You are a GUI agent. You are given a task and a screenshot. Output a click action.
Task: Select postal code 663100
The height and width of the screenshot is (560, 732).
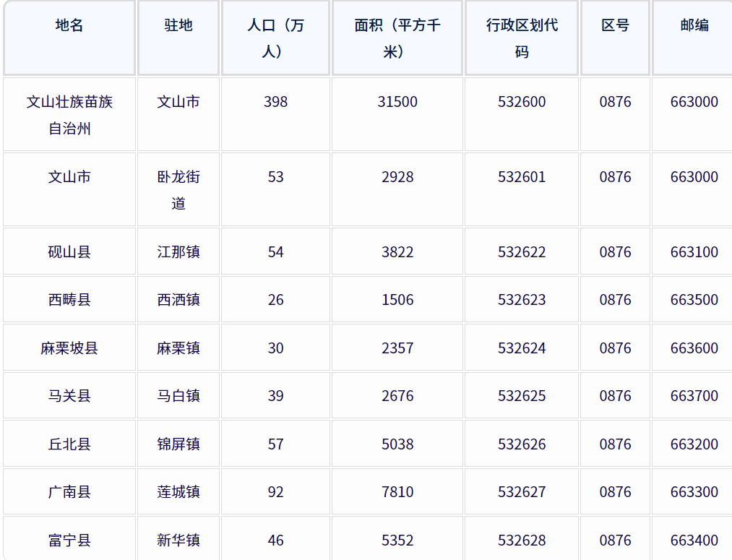pyautogui.click(x=694, y=252)
